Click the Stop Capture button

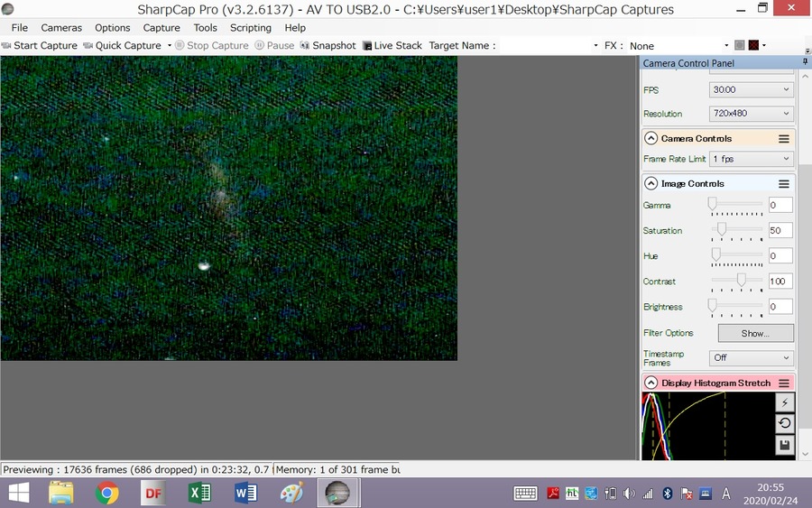212,46
